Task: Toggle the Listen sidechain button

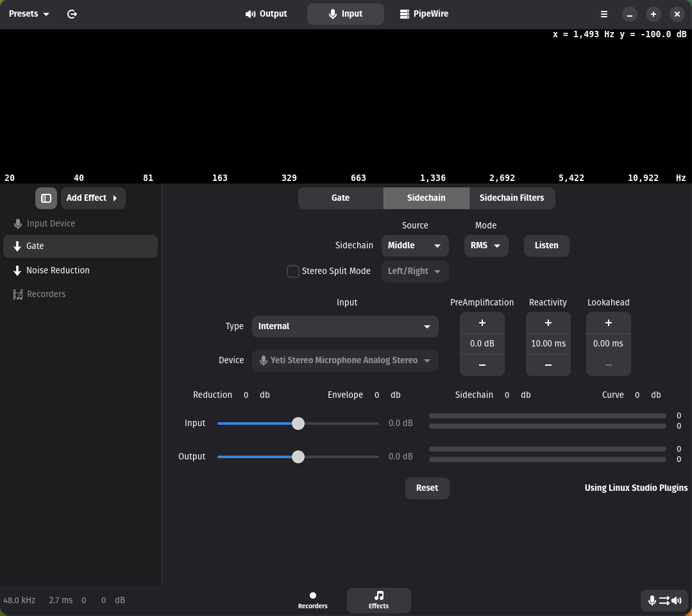Action: 546,246
